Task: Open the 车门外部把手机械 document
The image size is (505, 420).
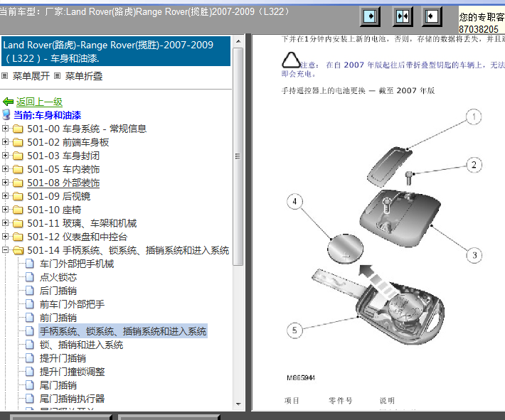Action: tap(77, 264)
